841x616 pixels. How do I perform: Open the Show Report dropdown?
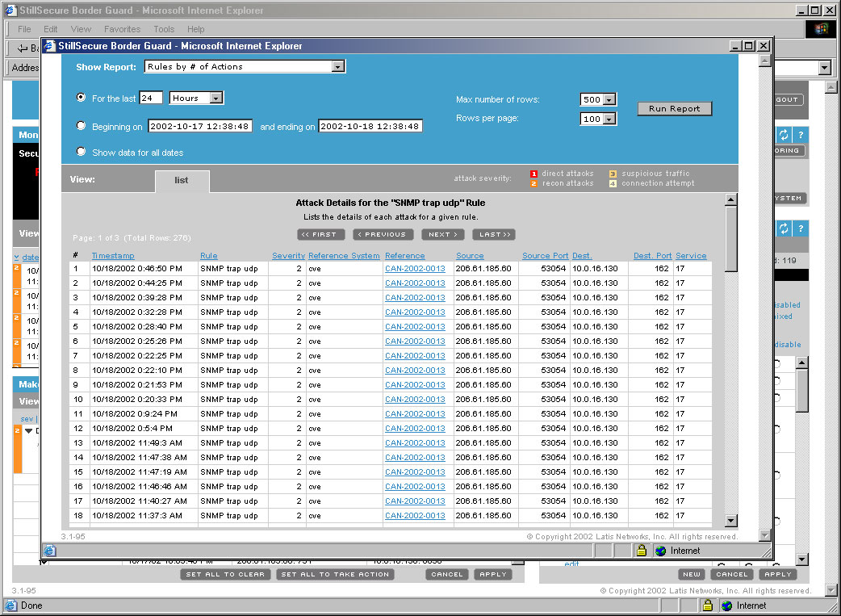pyautogui.click(x=337, y=66)
